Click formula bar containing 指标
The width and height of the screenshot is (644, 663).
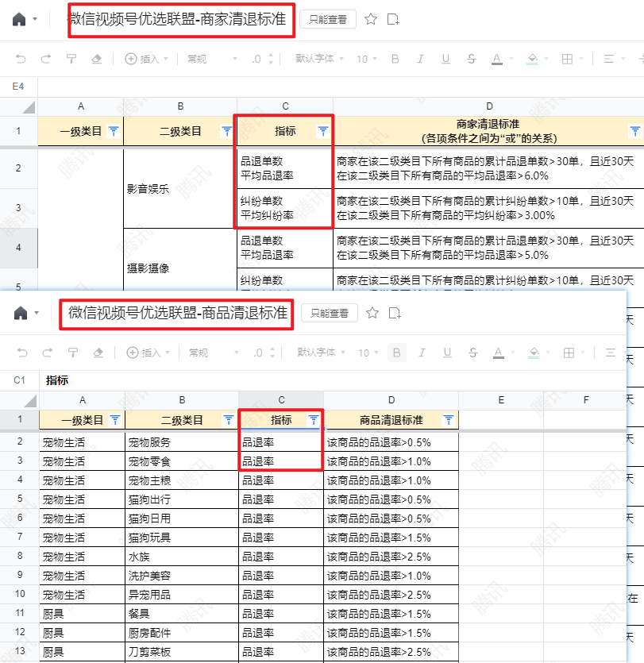pyautogui.click(x=334, y=380)
